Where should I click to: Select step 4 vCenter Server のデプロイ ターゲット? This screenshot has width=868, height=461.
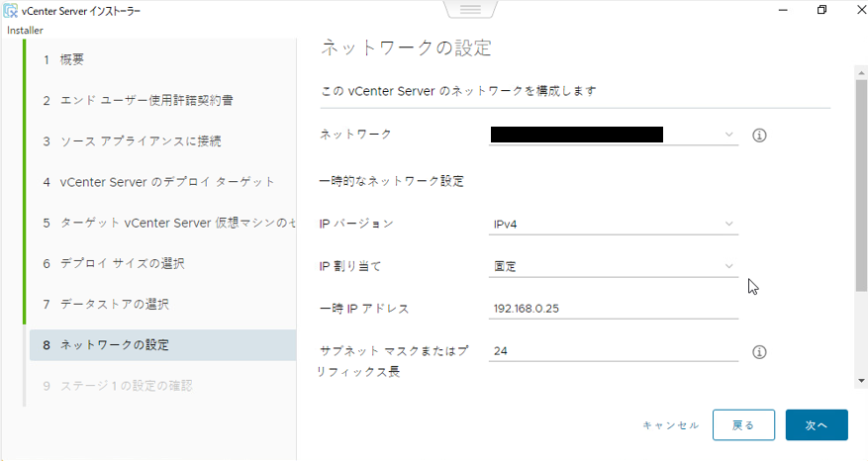coord(166,182)
